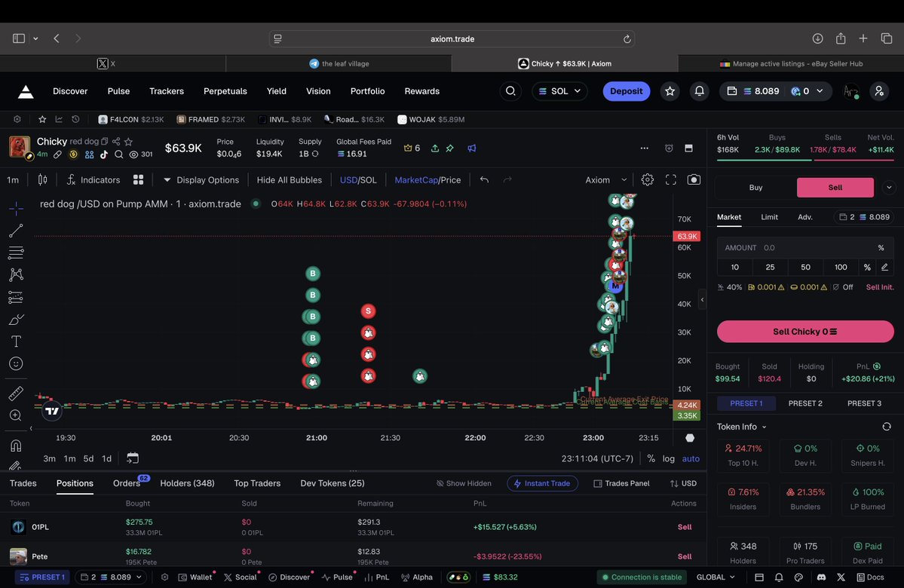The height and width of the screenshot is (588, 904).
Task: Open Discord icon in bottom bar
Action: click(x=822, y=577)
